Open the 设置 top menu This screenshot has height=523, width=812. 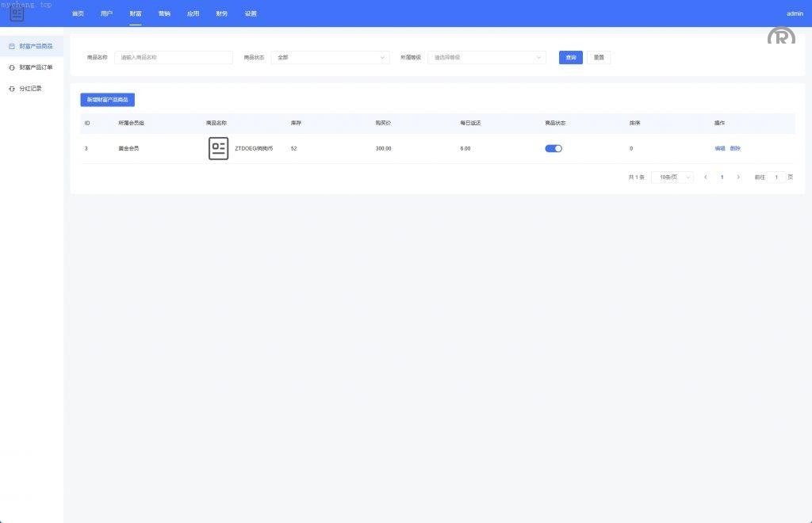tap(251, 13)
